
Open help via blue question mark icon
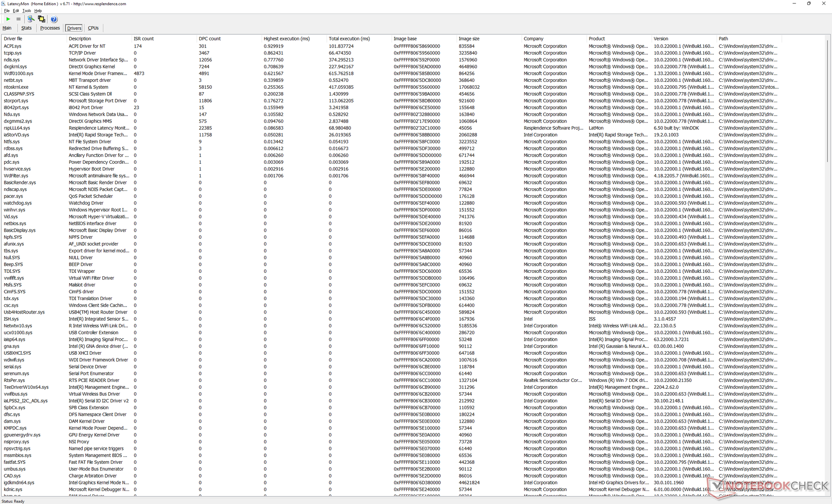click(x=54, y=19)
